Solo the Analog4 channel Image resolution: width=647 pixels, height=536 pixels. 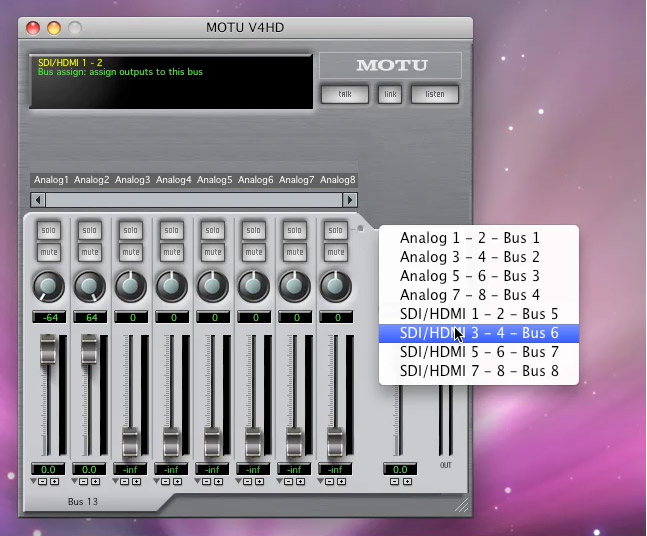pos(171,230)
